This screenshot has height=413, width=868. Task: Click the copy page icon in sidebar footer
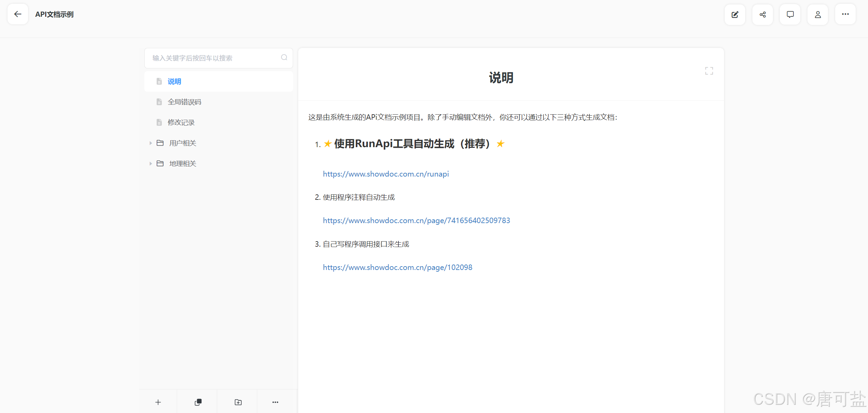pyautogui.click(x=198, y=402)
